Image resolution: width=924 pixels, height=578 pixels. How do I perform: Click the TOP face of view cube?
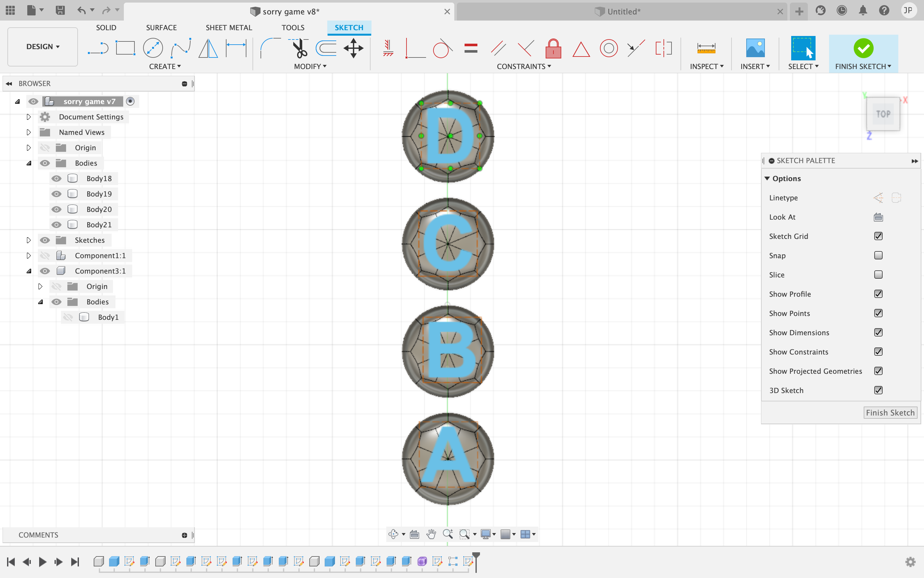point(883,114)
